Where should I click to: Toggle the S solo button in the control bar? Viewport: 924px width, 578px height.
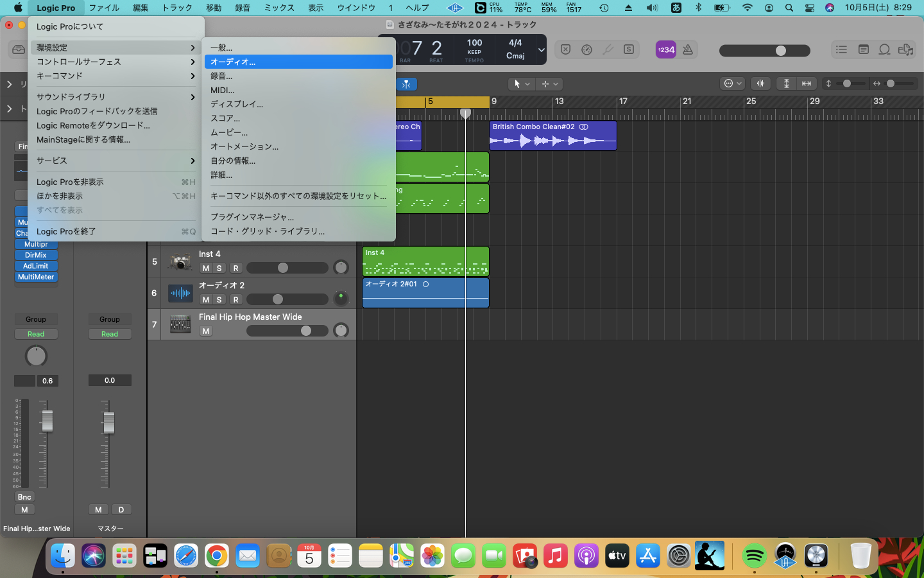coord(629,49)
